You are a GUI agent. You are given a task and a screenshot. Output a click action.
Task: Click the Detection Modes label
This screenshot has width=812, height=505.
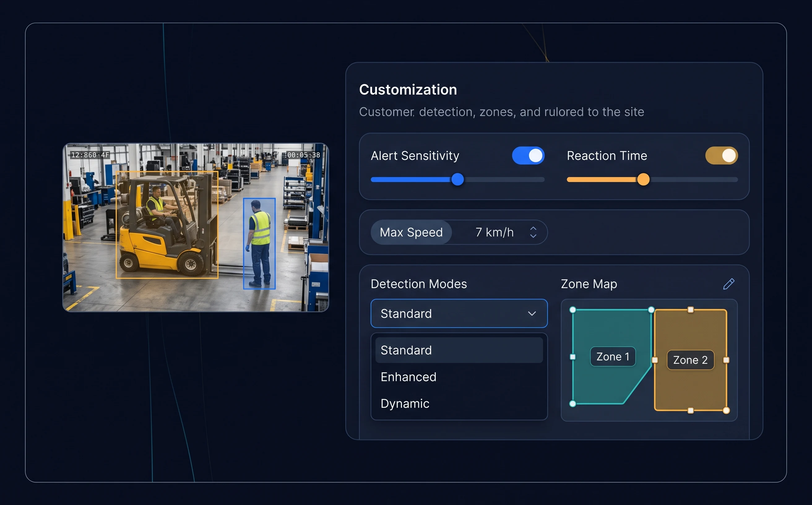click(x=418, y=284)
